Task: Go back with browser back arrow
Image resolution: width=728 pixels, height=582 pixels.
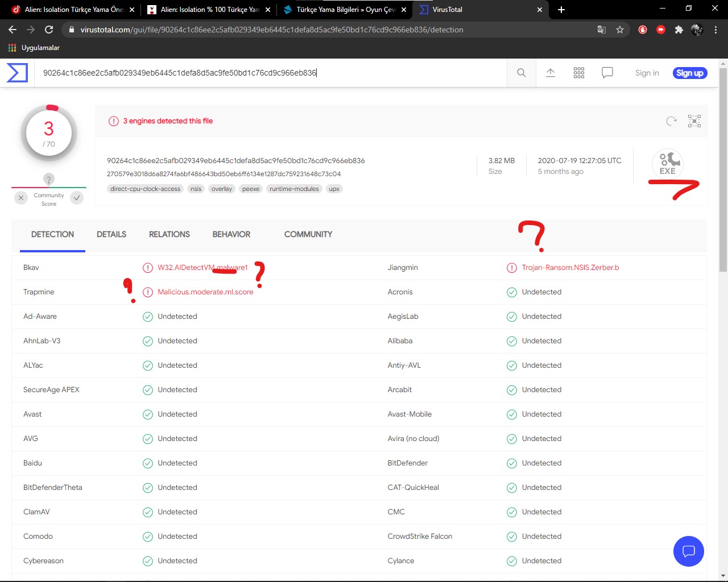Action: click(x=13, y=30)
